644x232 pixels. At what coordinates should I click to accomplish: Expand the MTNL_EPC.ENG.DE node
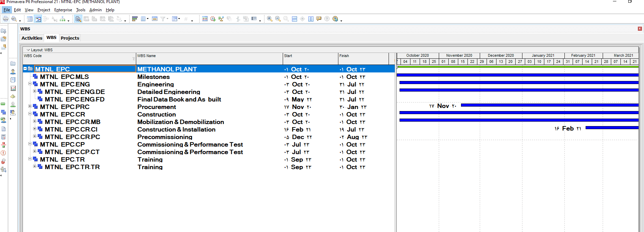[x=34, y=91]
